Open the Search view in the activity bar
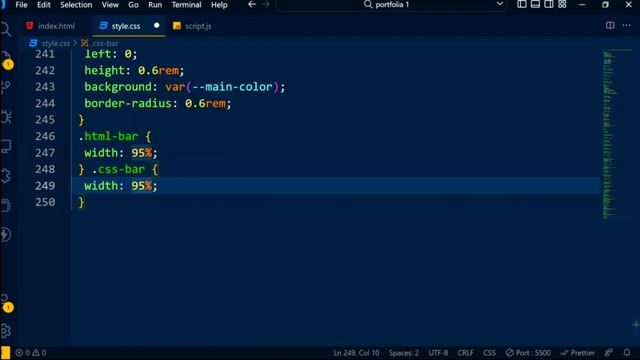This screenshot has height=360, width=640. coord(6,29)
